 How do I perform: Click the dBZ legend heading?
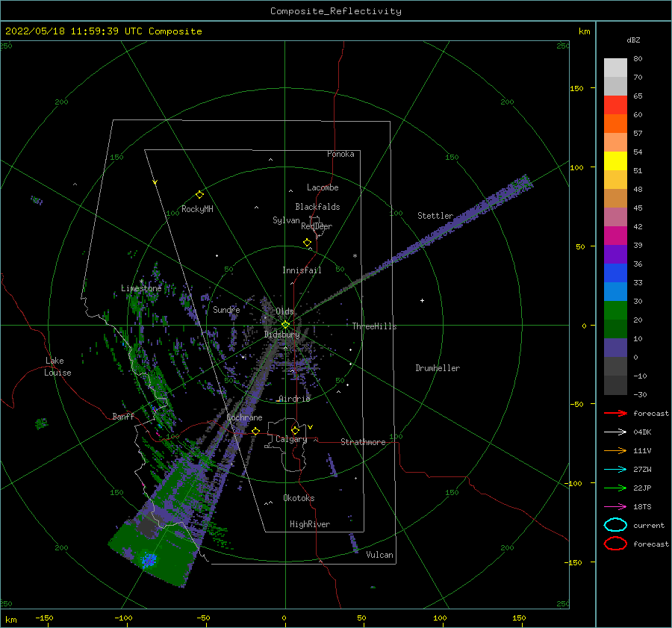coord(633,40)
